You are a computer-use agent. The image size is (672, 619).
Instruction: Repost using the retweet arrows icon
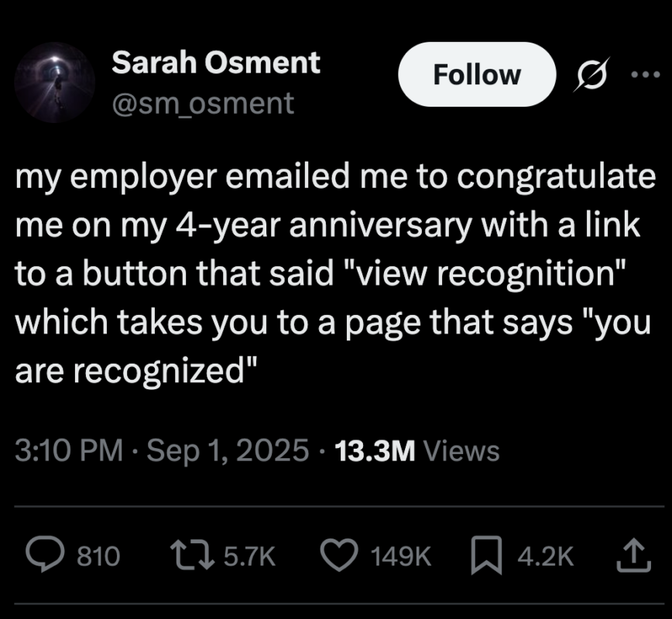pos(185,554)
